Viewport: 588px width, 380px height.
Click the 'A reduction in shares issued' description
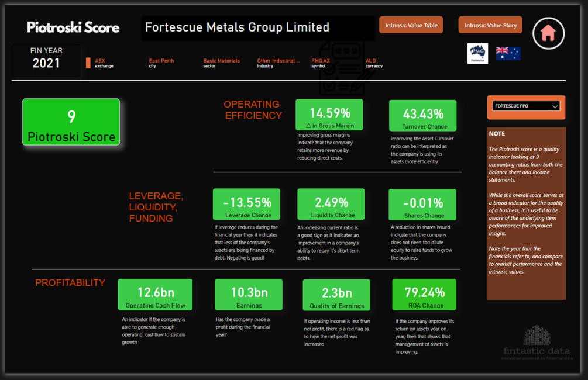point(421,243)
